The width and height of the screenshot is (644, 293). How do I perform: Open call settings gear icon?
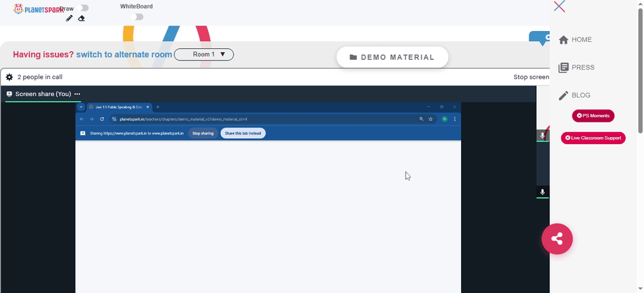click(9, 77)
